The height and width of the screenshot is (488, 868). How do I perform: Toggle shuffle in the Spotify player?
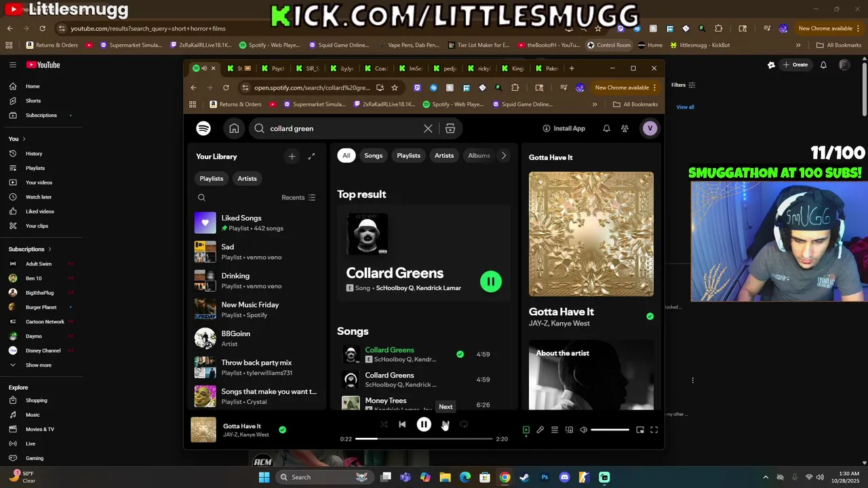[x=384, y=424]
